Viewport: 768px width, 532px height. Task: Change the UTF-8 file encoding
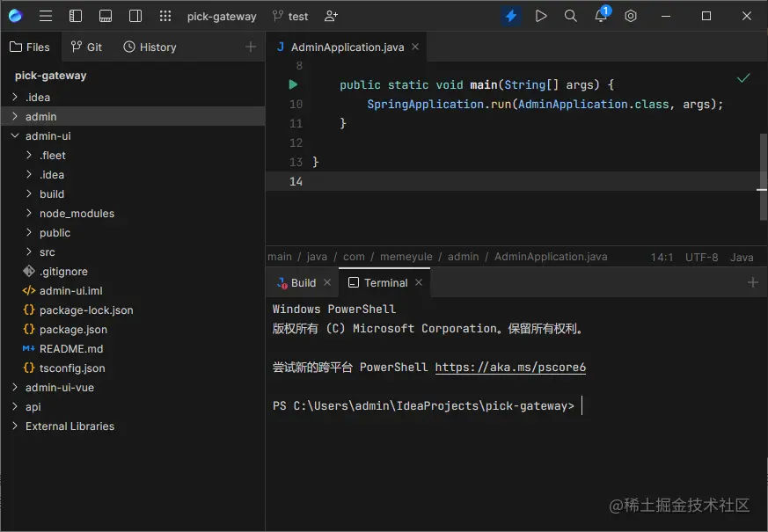(701, 258)
